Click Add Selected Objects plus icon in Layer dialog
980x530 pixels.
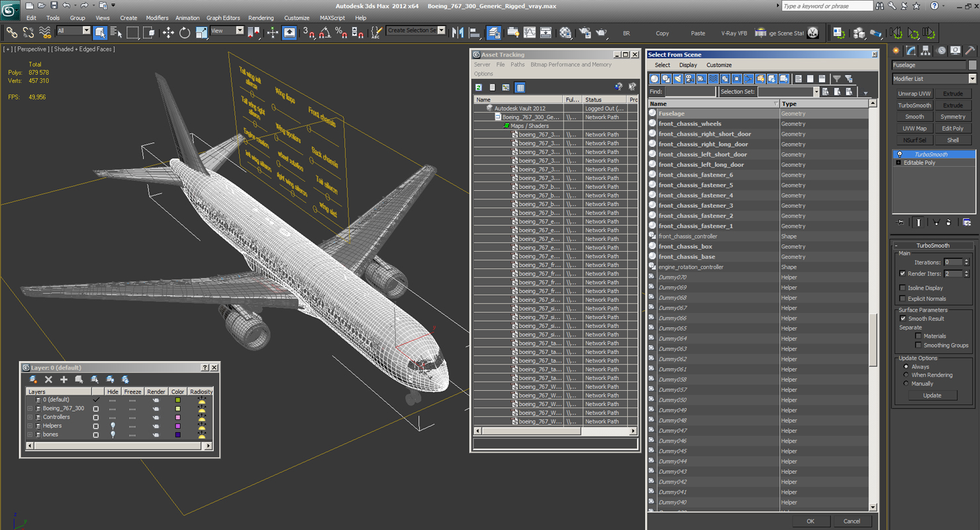click(x=64, y=380)
